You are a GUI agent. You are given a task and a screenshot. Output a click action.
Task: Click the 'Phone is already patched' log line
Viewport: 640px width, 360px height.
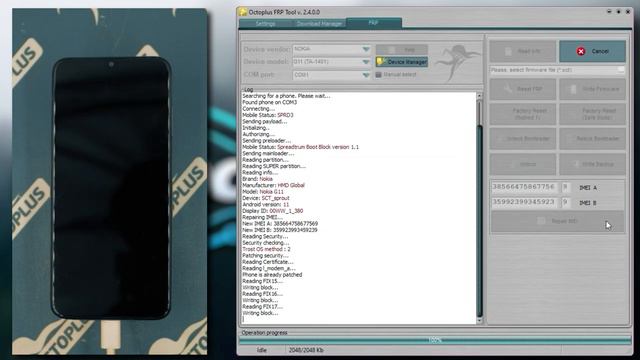(272, 275)
